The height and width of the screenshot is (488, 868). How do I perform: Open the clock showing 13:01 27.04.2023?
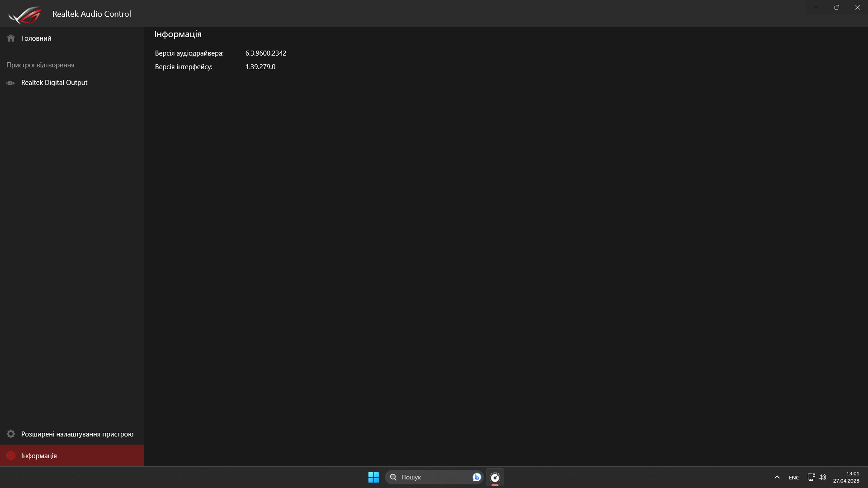click(x=846, y=477)
